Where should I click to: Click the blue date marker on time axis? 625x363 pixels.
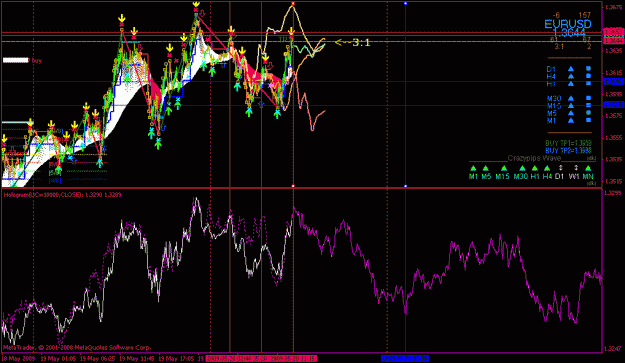405,359
